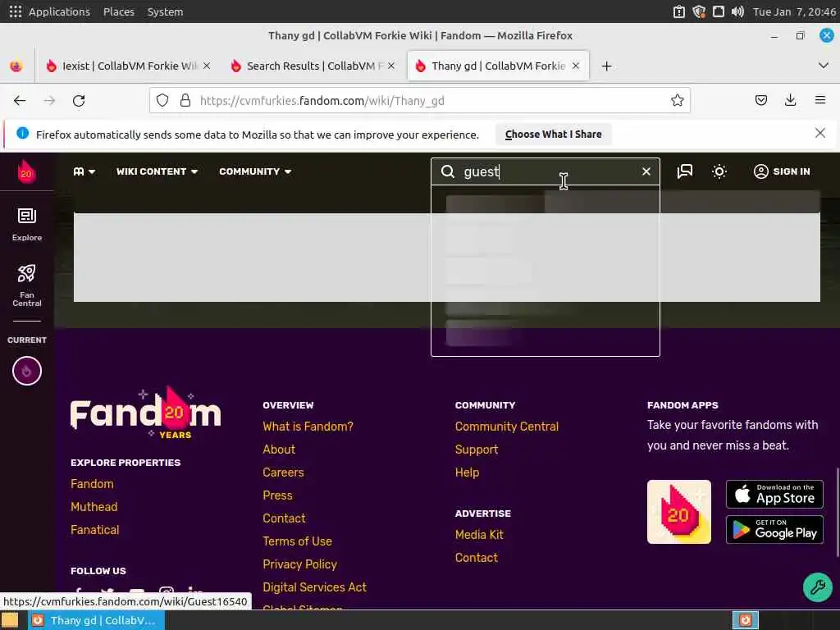Expand the Community dropdown in the nav

(x=255, y=171)
